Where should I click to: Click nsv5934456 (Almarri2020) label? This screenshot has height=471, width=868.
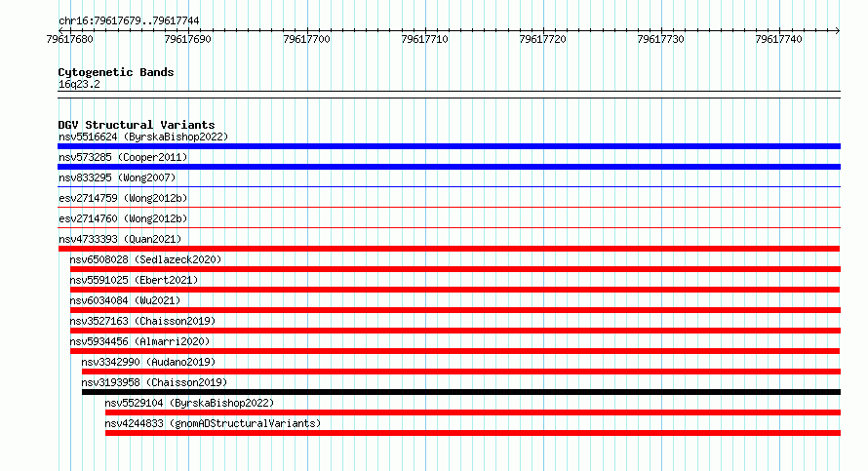tap(140, 341)
